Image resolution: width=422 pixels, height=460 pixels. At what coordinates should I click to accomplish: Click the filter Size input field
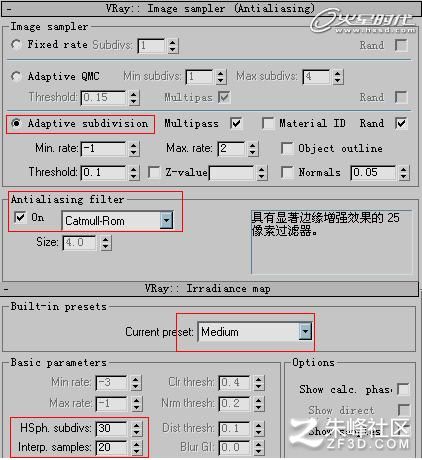(79, 243)
